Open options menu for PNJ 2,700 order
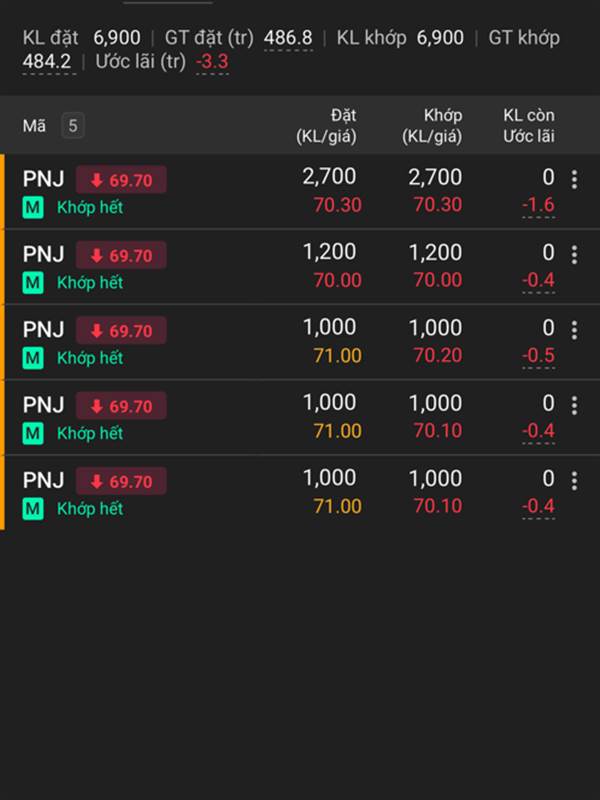 [x=574, y=180]
